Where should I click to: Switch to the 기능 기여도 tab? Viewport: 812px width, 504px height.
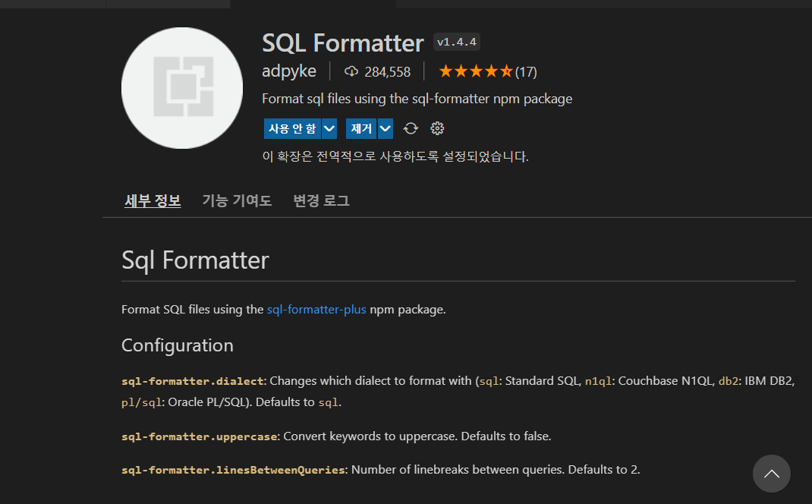(x=237, y=200)
